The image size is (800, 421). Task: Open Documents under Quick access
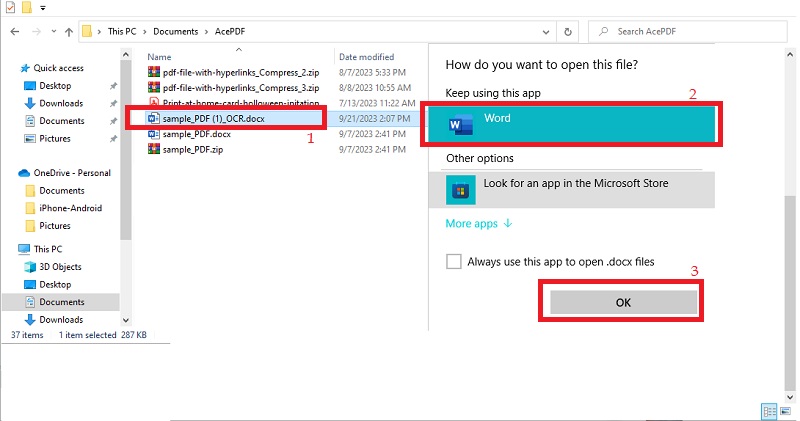61,121
